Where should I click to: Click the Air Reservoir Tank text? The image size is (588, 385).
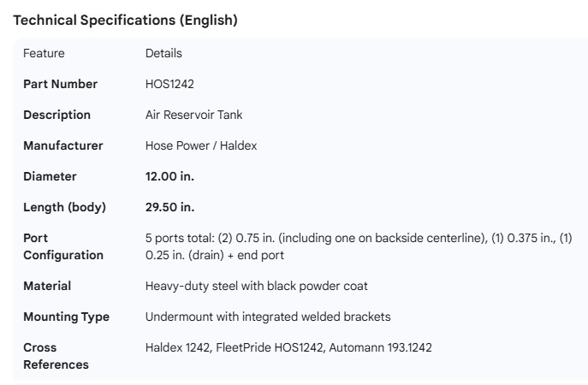pos(193,115)
